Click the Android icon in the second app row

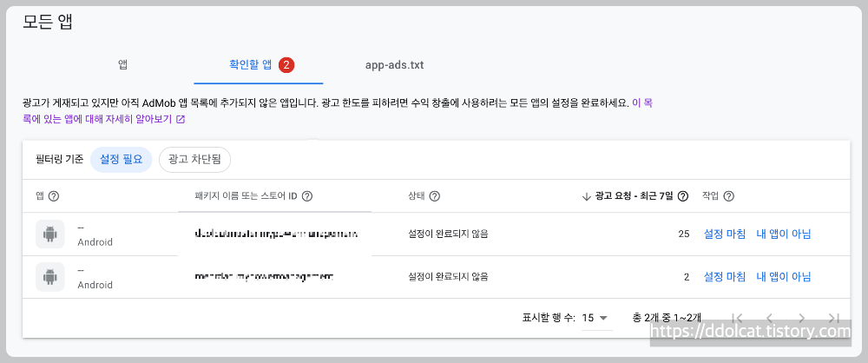pyautogui.click(x=50, y=277)
